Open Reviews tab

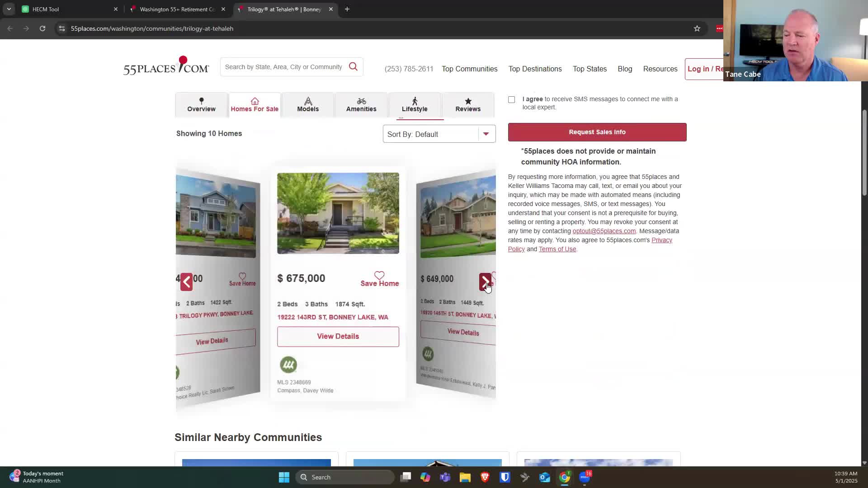point(468,105)
